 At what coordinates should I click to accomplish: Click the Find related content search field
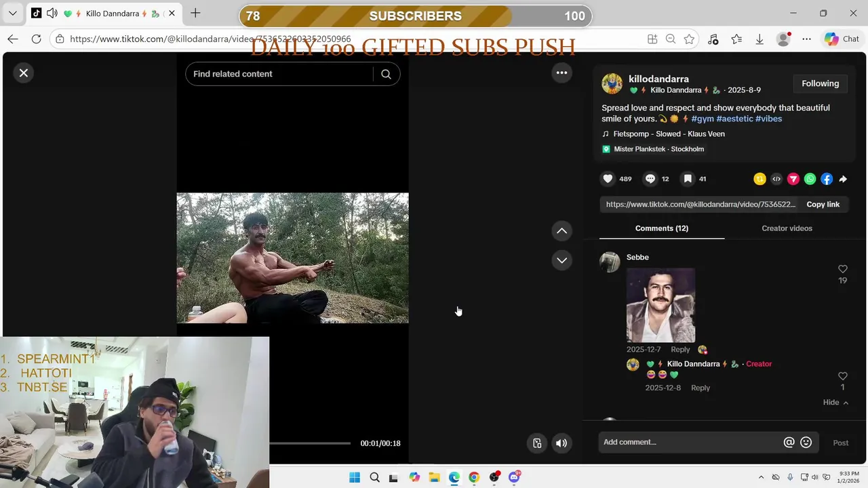click(x=279, y=74)
